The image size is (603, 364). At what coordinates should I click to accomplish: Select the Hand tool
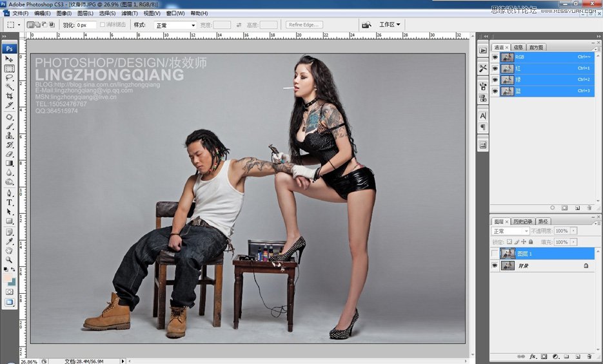click(9, 251)
